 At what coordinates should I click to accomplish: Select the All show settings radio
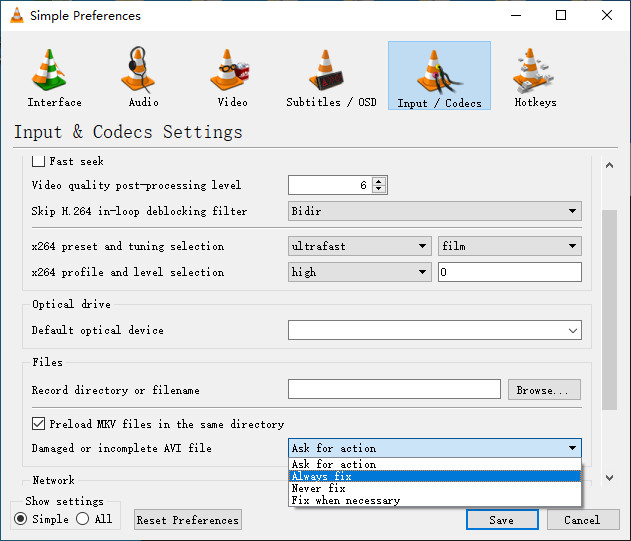point(82,518)
